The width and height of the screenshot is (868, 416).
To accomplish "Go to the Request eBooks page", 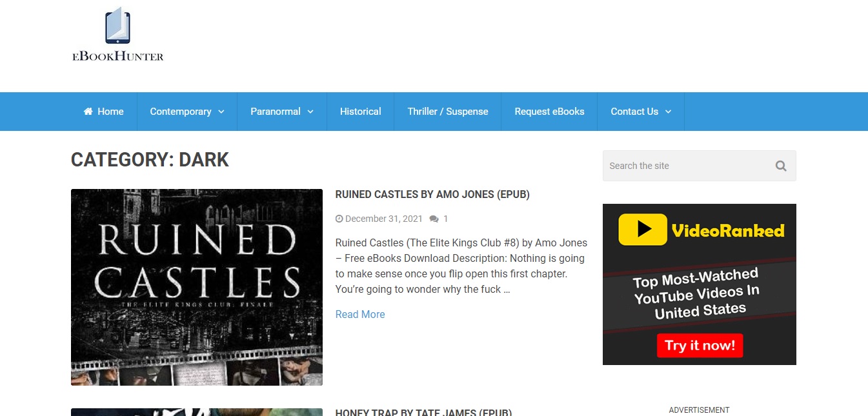I will click(x=549, y=112).
